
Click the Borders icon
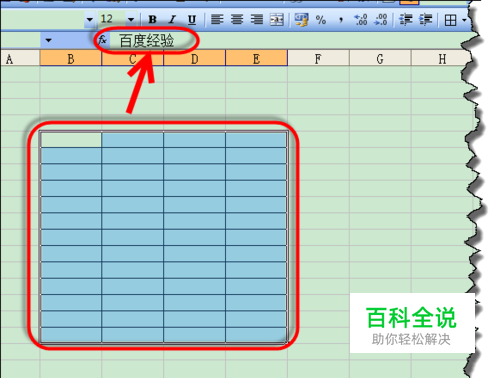(x=450, y=20)
